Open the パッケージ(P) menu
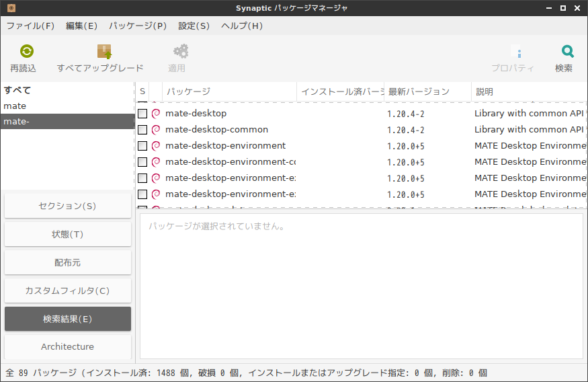The height and width of the screenshot is (382, 588). pos(138,26)
